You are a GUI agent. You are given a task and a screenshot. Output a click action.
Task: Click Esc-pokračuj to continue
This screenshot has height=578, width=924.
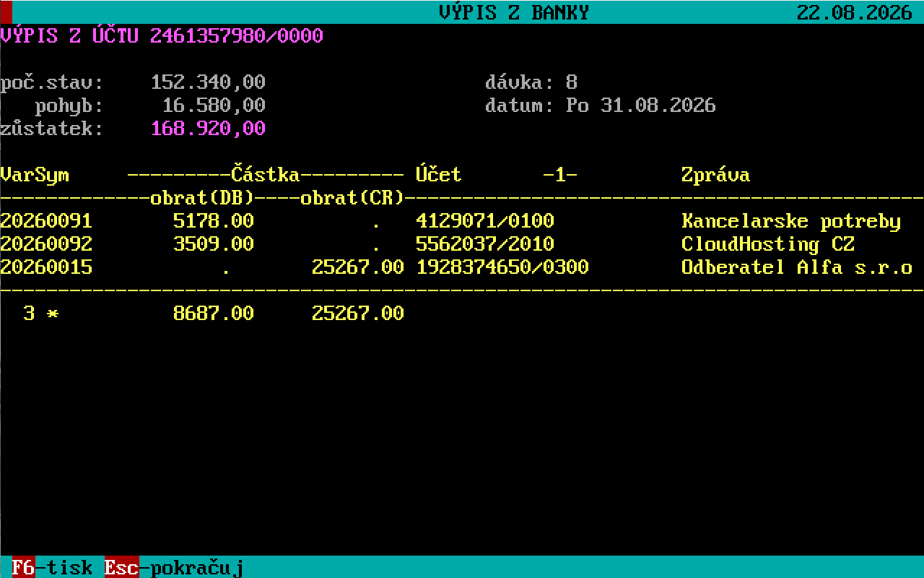tap(173, 567)
